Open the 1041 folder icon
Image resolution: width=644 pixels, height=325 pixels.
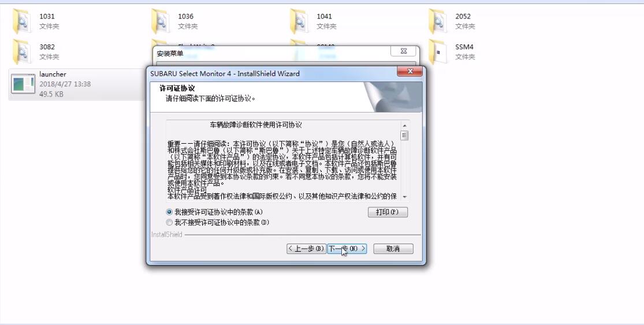[x=299, y=21]
